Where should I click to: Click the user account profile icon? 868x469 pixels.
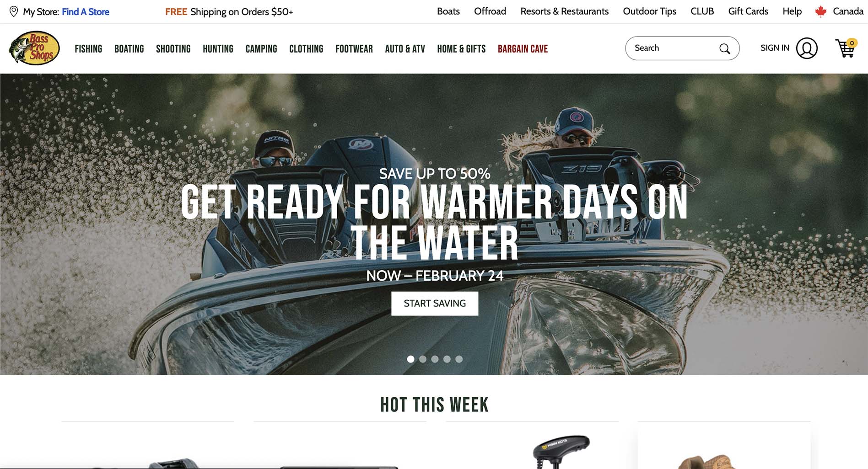point(807,48)
